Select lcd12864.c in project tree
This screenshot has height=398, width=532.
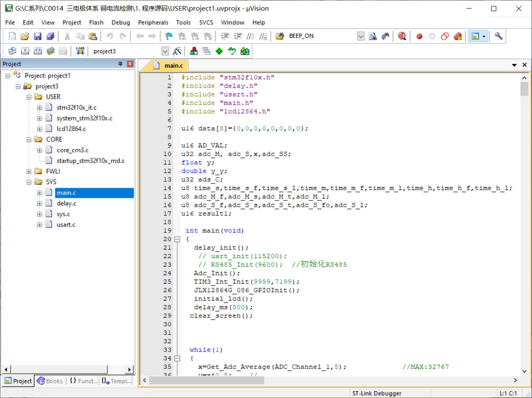tap(71, 129)
